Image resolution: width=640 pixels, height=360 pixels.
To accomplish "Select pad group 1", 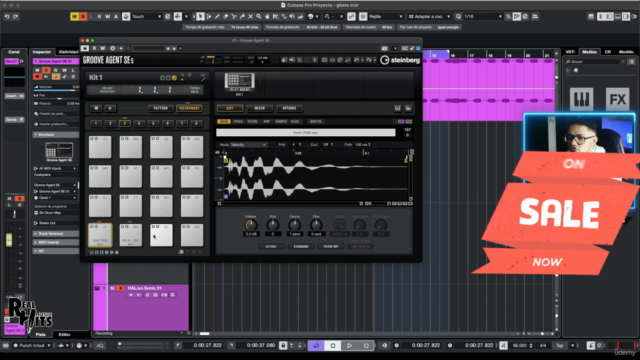I will click(x=96, y=123).
